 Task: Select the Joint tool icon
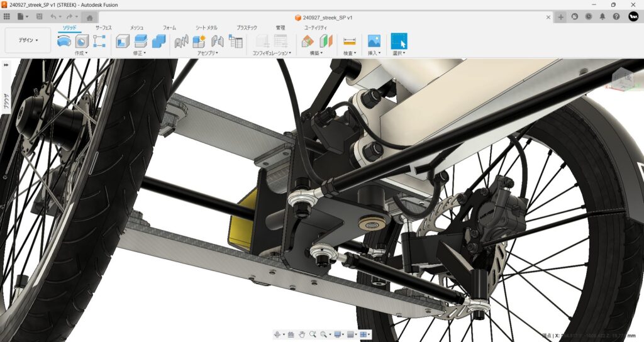pyautogui.click(x=181, y=41)
